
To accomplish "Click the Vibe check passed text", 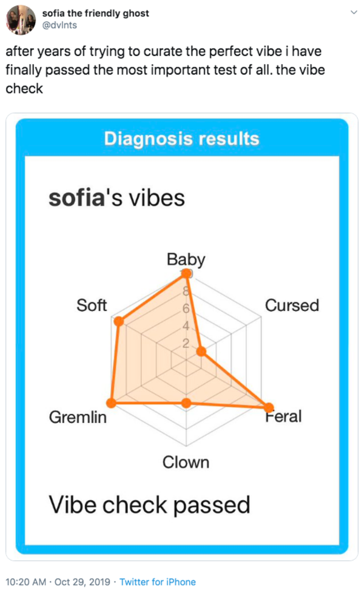I will 149,505.
